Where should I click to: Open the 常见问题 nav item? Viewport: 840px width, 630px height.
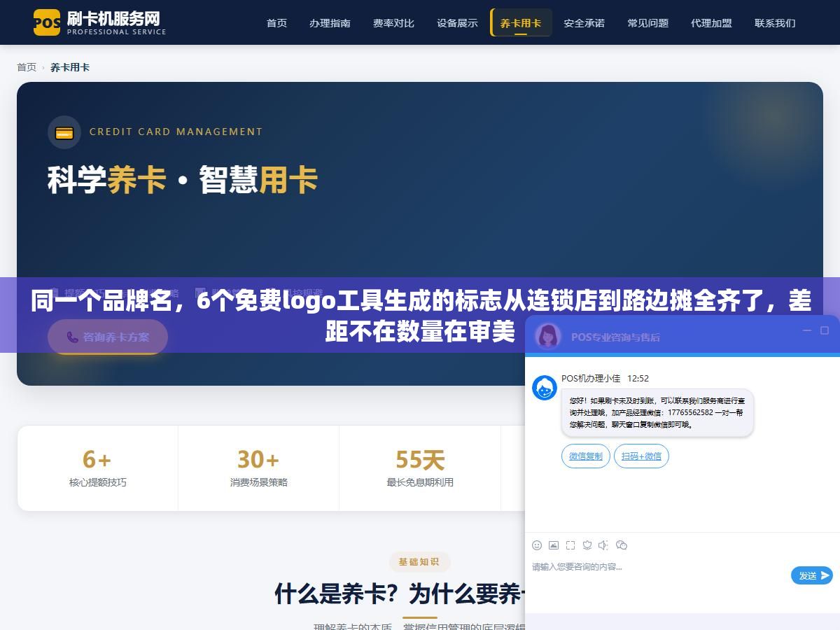tap(647, 23)
